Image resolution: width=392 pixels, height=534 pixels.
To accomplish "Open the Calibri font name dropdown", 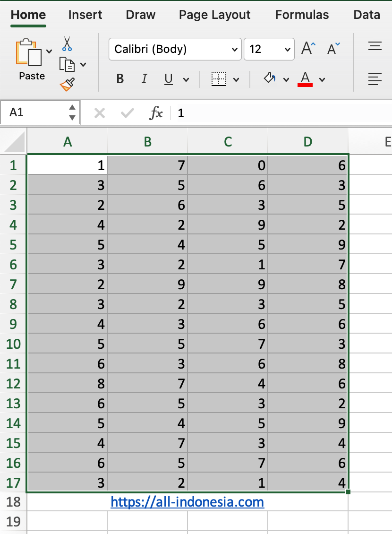I will pyautogui.click(x=234, y=49).
